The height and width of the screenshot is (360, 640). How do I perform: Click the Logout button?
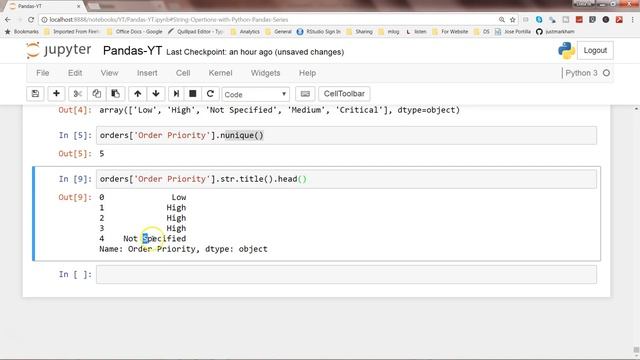(x=595, y=50)
